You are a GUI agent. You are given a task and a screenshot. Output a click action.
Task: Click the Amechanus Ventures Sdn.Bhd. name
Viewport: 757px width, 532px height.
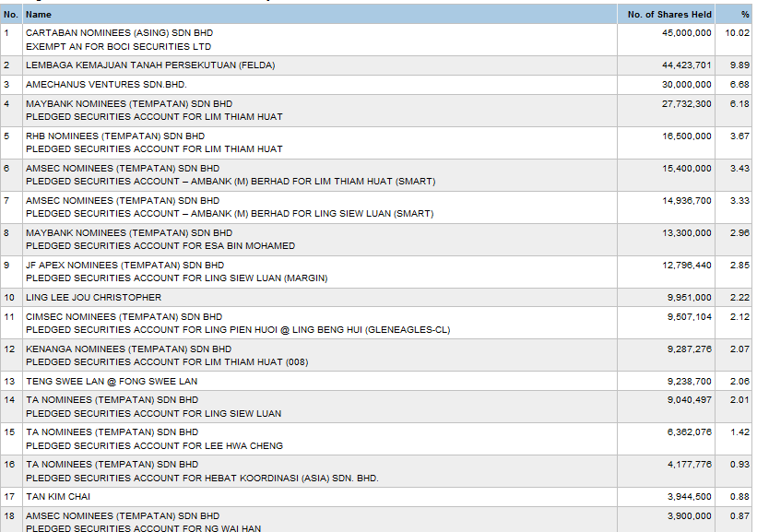point(106,85)
